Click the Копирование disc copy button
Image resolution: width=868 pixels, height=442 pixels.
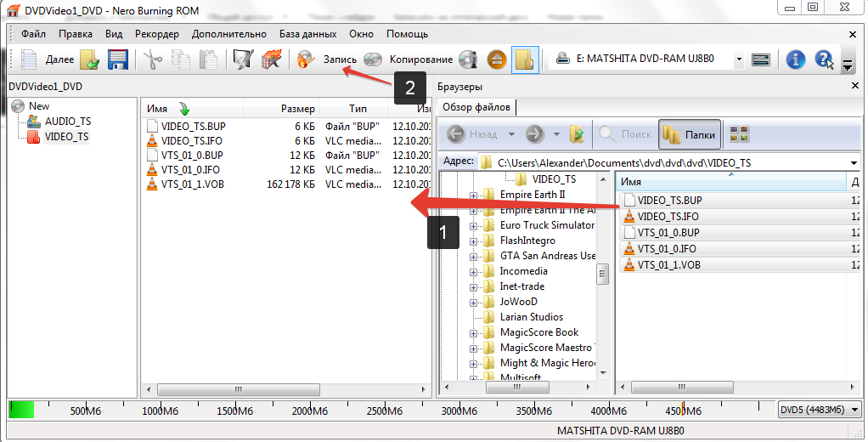[x=409, y=59]
